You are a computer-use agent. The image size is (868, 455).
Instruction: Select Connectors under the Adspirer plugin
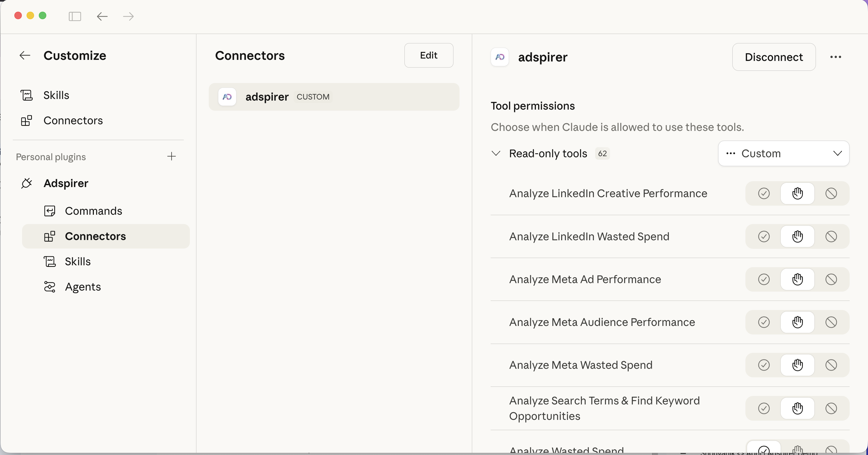[x=96, y=236]
